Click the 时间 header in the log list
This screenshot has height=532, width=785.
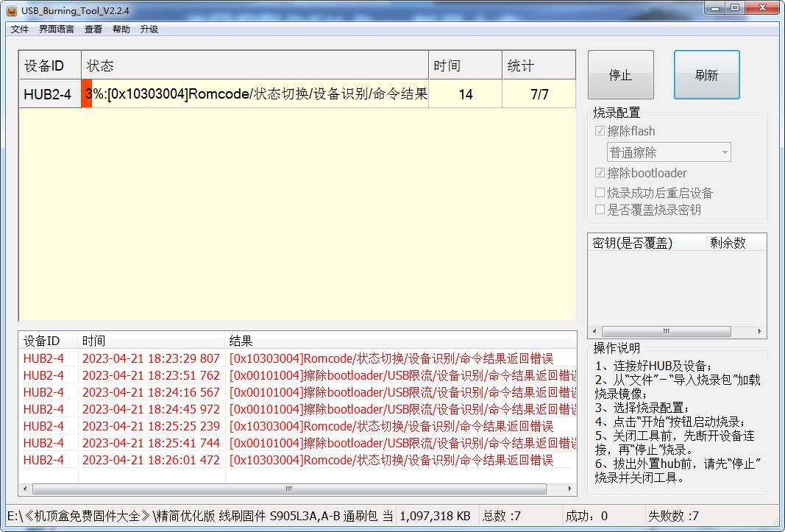152,341
